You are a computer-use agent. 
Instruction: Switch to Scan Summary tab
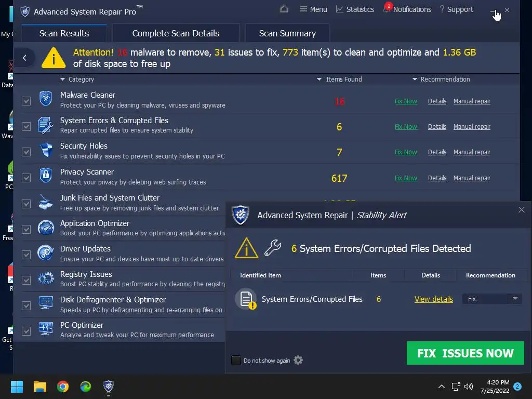pos(287,33)
